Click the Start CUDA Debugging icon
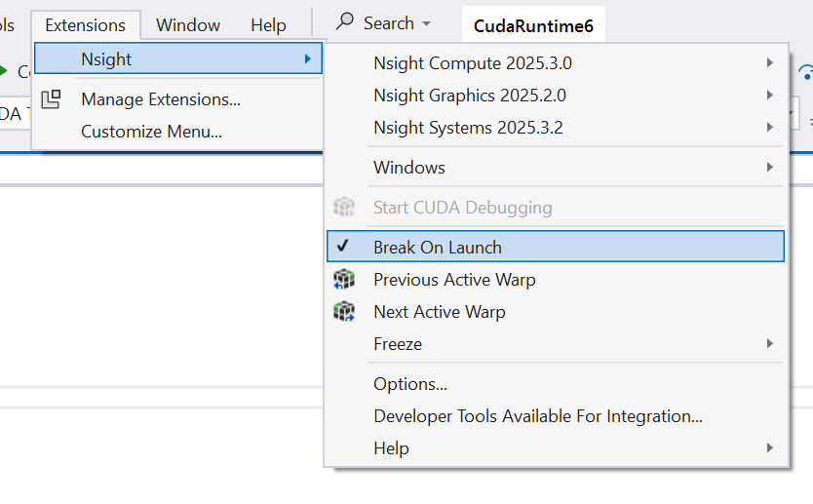This screenshot has width=813, height=504. pos(344,207)
